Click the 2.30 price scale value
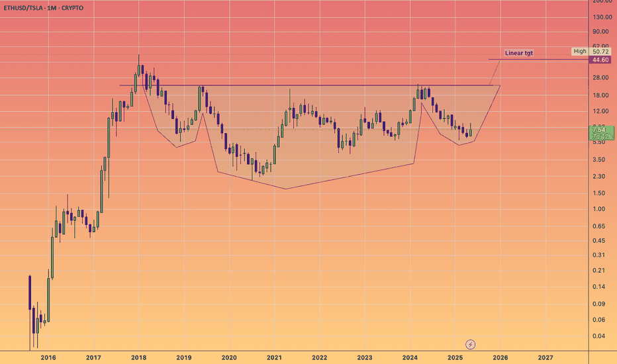The height and width of the screenshot is (364, 617). (x=599, y=176)
